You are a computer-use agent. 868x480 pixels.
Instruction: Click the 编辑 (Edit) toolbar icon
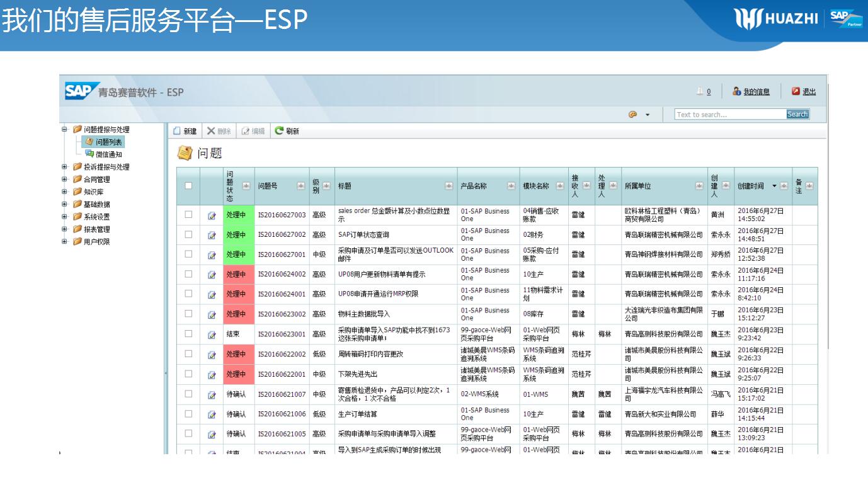[x=246, y=131]
